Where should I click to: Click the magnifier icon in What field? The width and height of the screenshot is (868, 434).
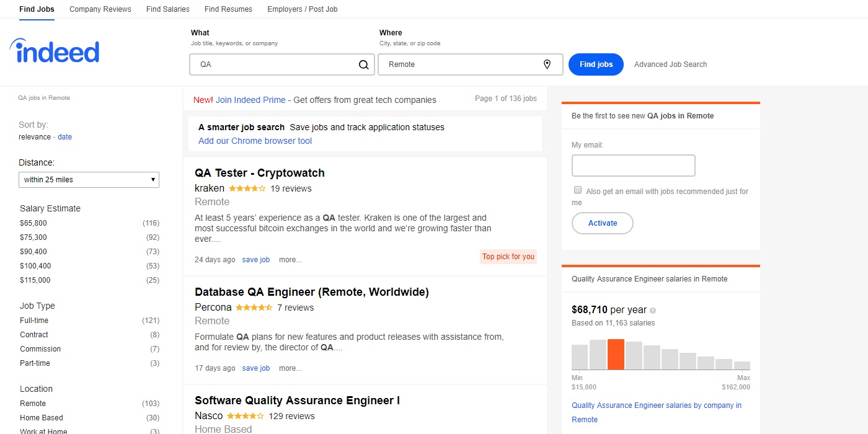click(x=364, y=64)
